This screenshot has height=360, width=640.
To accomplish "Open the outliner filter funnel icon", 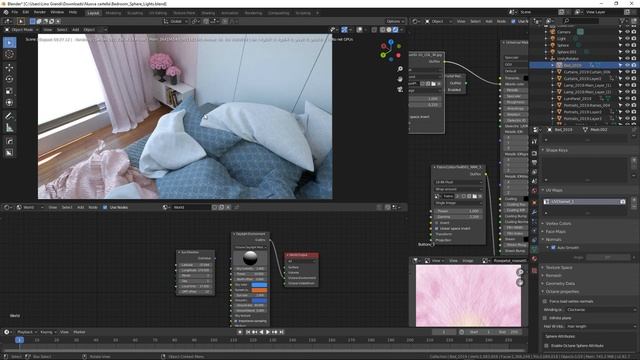I will (x=623, y=20).
